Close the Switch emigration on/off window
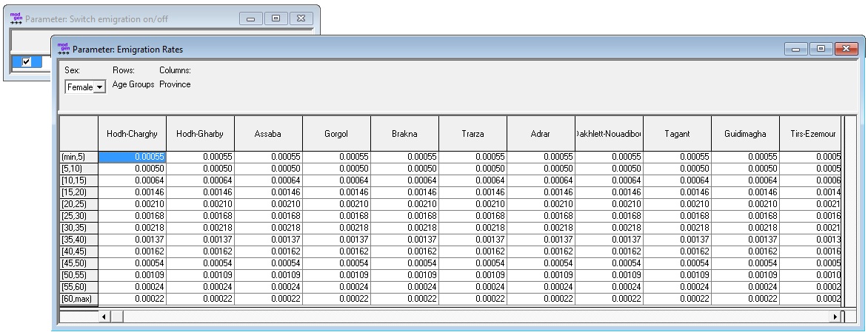868x335 pixels. [298, 17]
